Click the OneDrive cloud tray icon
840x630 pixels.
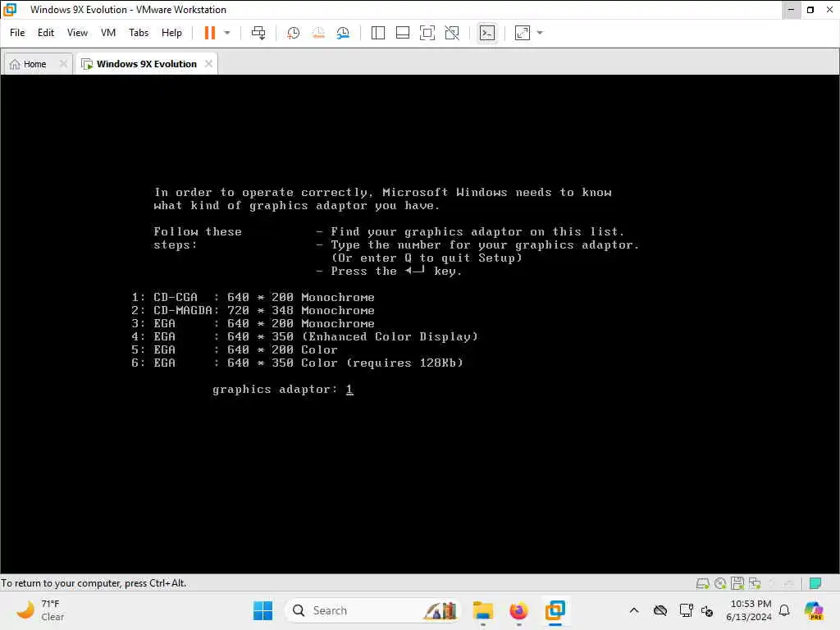click(x=660, y=610)
